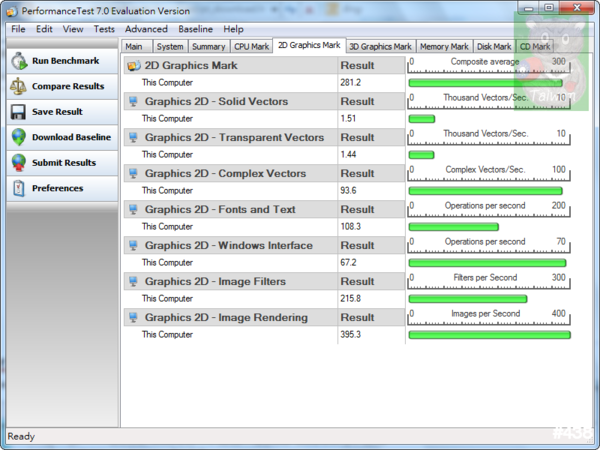Open the Tests menu
The image size is (600, 450).
104,29
